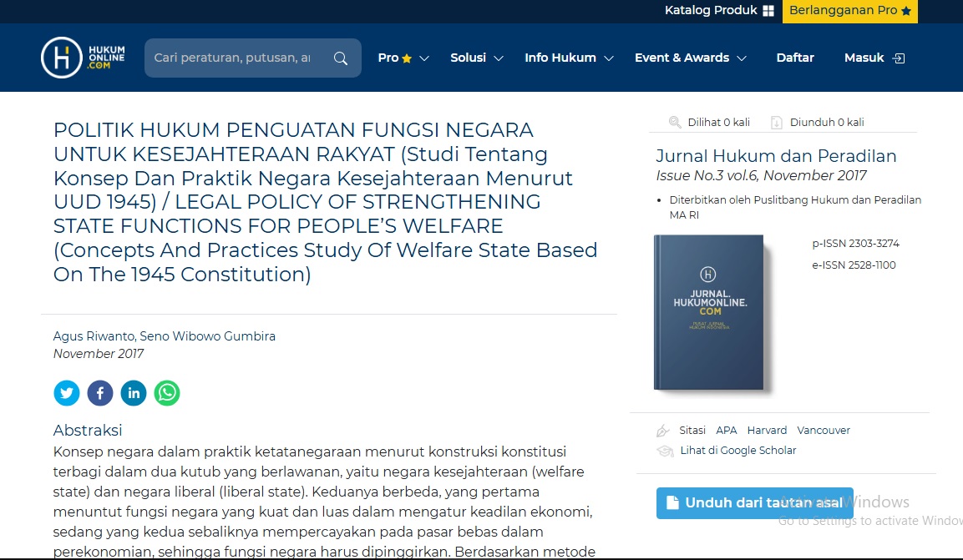The height and width of the screenshot is (560, 963).
Task: Select the APA citation format
Action: pos(727,431)
